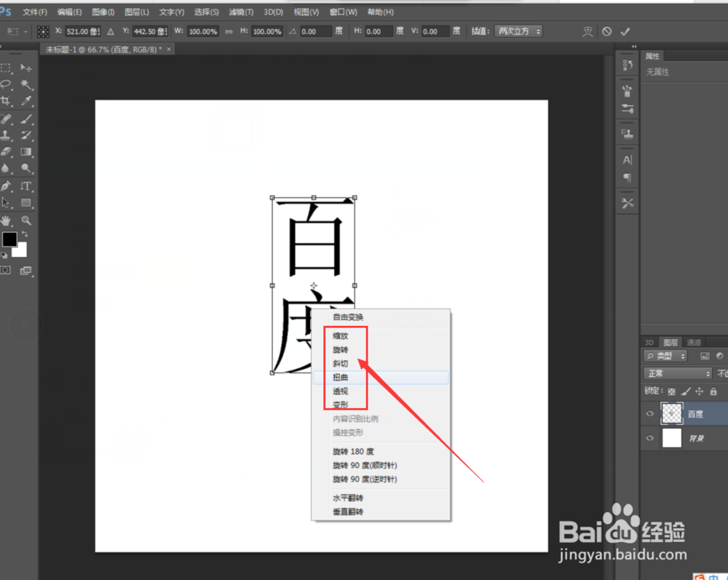Select the History Brush tool

26,135
